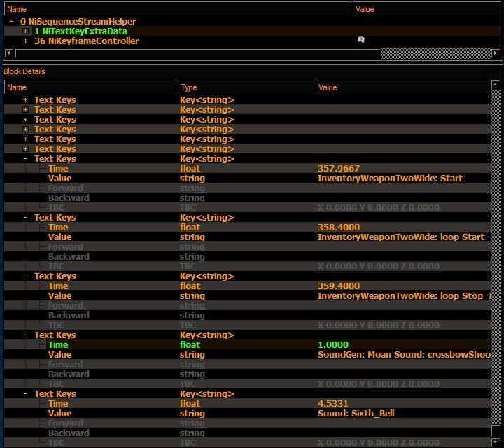Select the time value 358.4000
The image size is (504, 448).
pos(339,227)
